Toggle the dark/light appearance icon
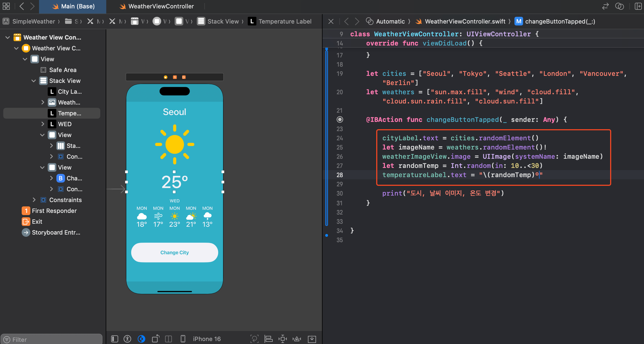The width and height of the screenshot is (644, 344). pyautogui.click(x=141, y=339)
